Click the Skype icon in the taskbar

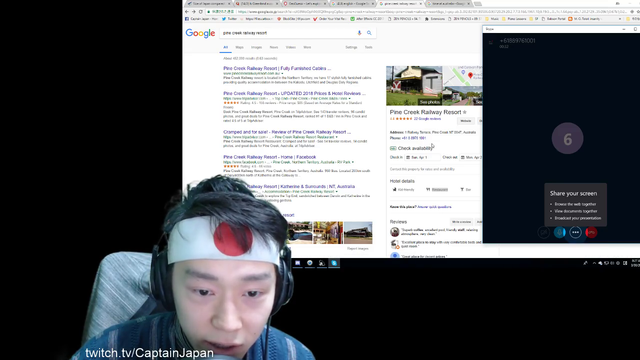pos(334,263)
